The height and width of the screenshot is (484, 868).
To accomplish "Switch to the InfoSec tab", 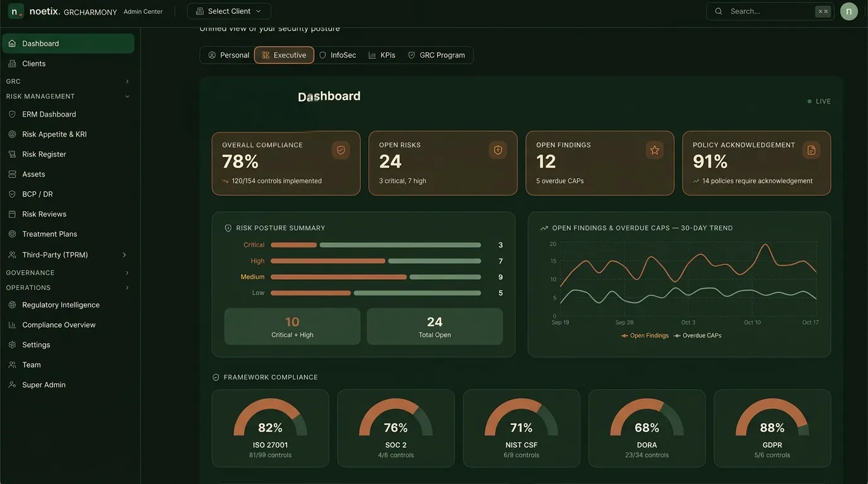I will point(337,55).
